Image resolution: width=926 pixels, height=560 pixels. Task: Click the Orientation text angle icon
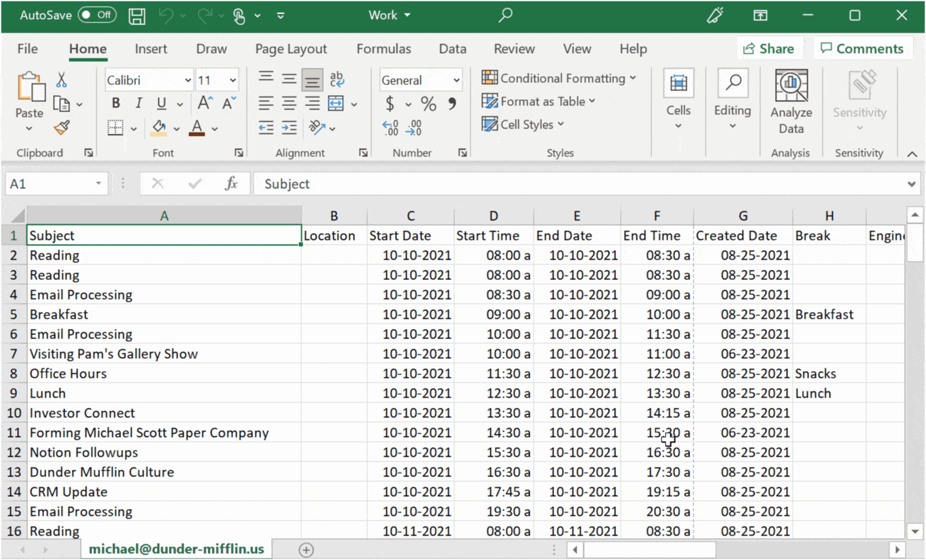pos(317,128)
